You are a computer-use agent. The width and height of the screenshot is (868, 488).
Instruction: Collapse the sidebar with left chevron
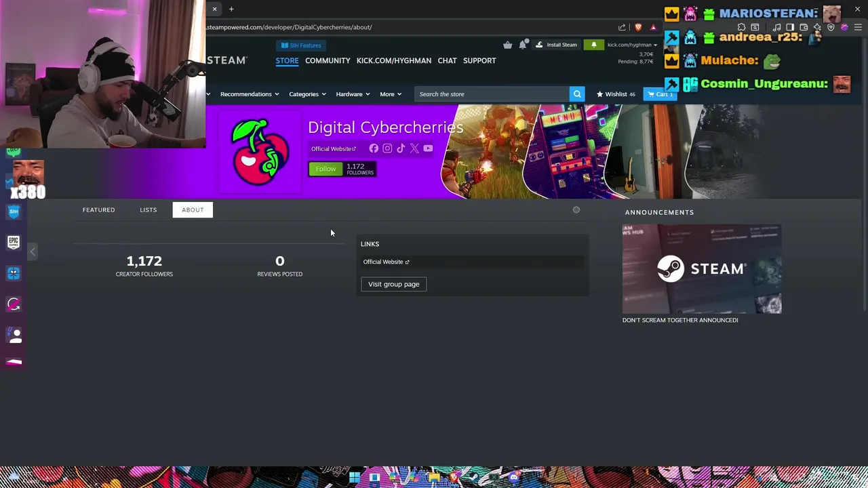point(32,252)
